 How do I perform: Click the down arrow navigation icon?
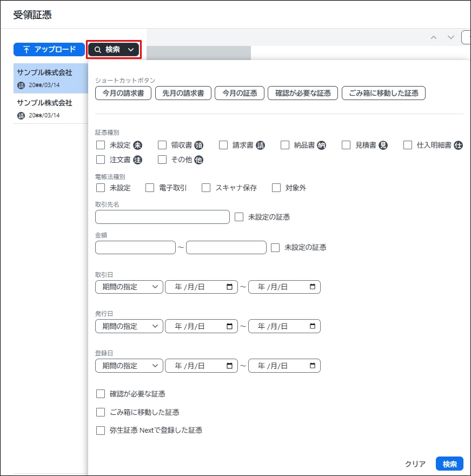point(450,37)
